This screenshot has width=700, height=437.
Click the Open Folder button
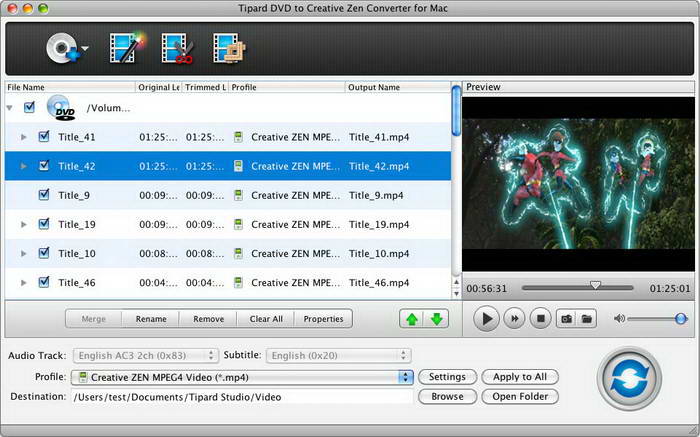520,396
